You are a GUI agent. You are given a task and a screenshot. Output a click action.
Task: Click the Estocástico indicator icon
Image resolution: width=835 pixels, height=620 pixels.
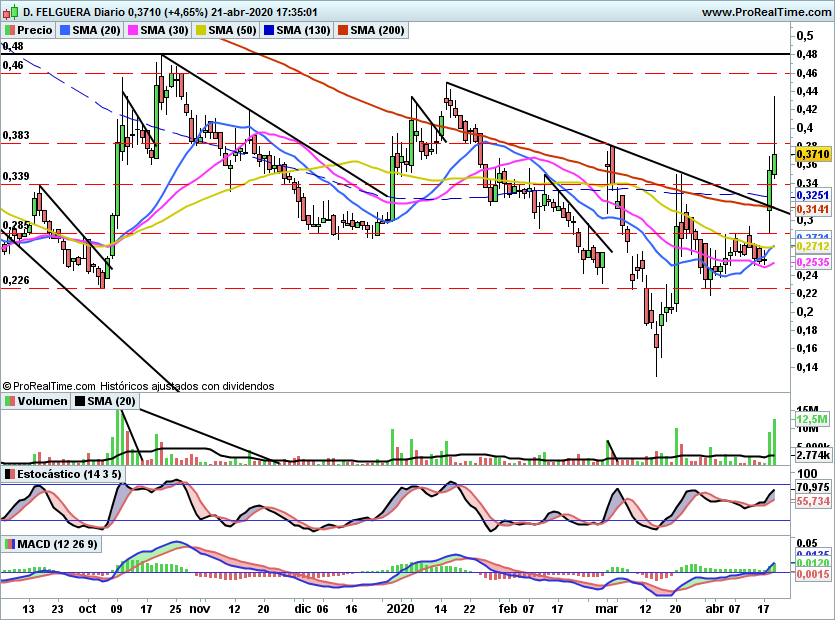tap(10, 474)
